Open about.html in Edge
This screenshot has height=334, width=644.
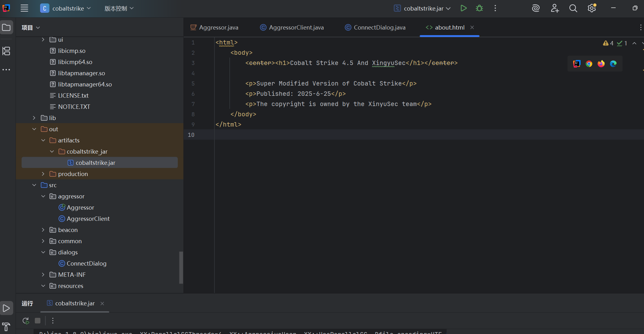pos(613,64)
